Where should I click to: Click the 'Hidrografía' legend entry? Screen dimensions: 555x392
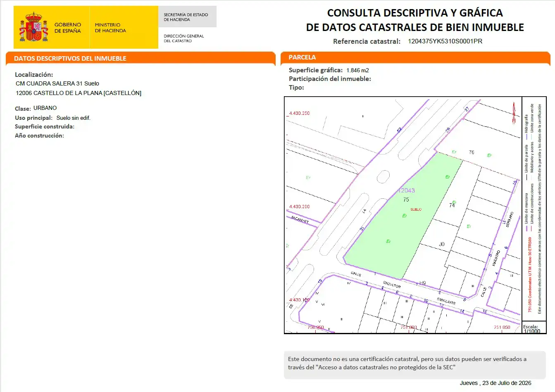(526, 127)
